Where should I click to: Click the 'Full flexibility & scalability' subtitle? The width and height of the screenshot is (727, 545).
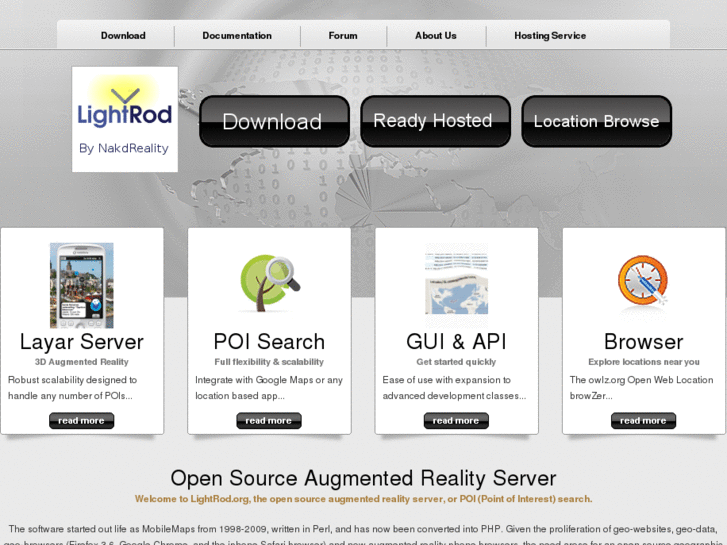(269, 362)
